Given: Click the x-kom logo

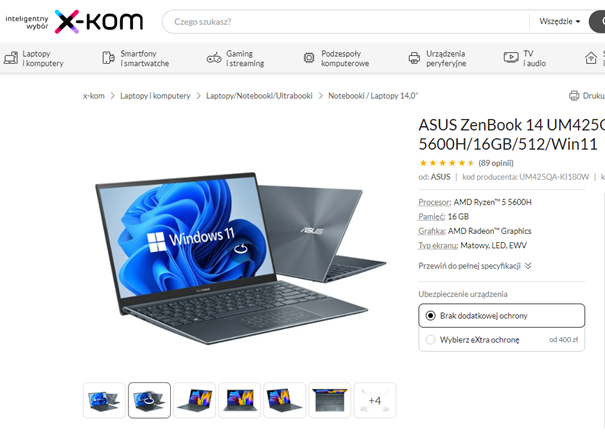Looking at the screenshot, I should click(99, 21).
